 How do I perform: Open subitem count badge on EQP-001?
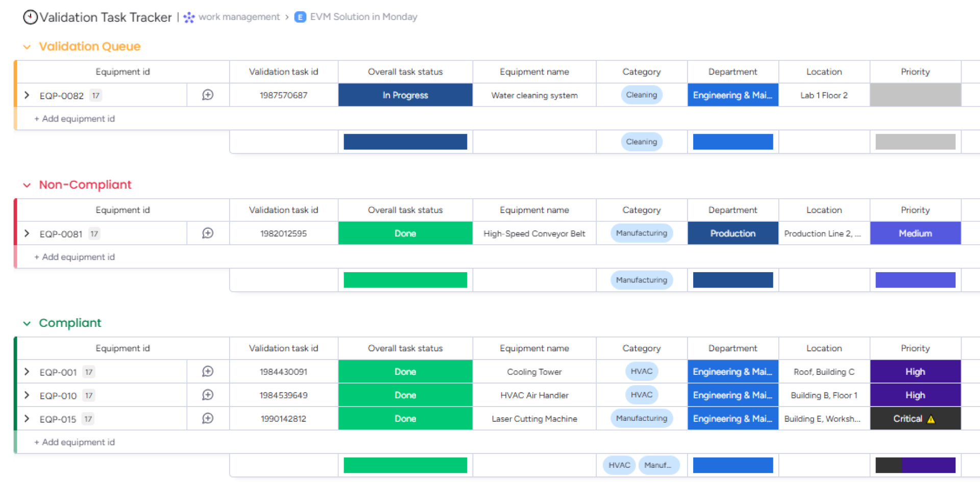[89, 372]
